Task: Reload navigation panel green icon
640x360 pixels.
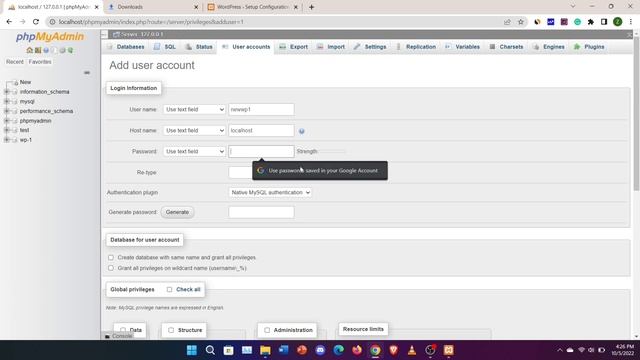Action: pyautogui.click(x=70, y=50)
